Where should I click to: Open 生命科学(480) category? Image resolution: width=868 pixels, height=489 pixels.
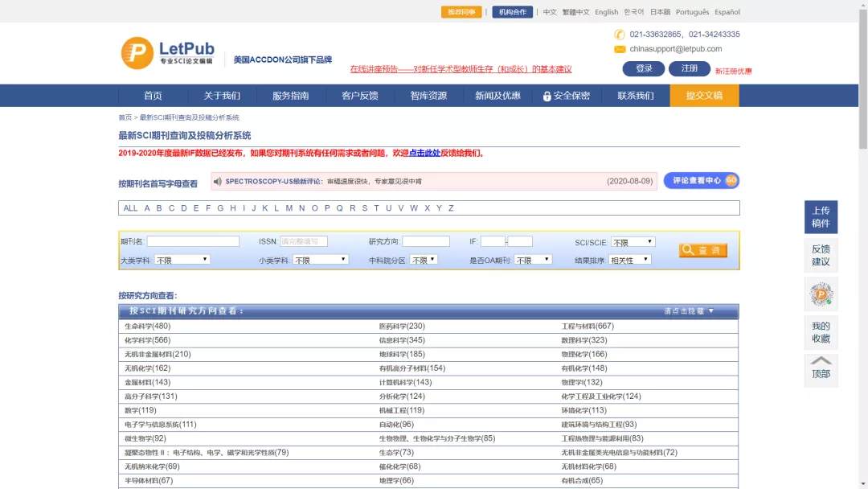point(147,327)
